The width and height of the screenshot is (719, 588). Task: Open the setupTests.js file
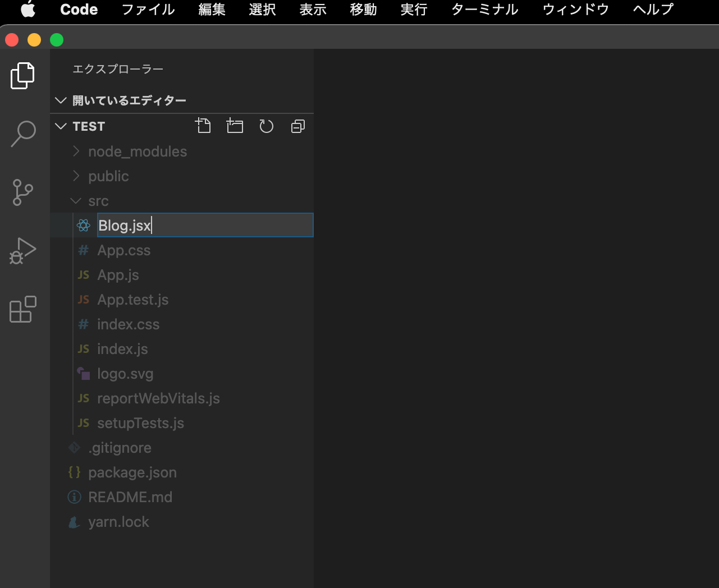coord(140,423)
